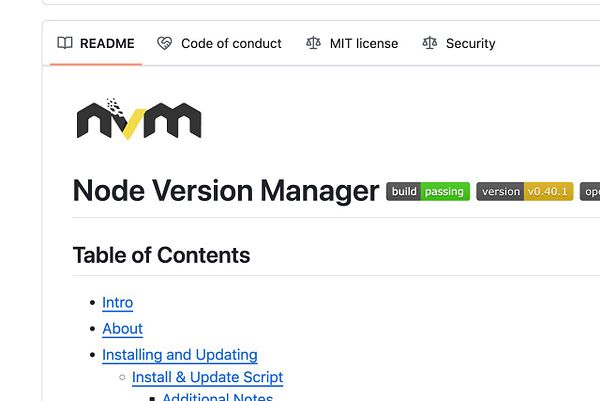Follow the Intro link
The image size is (600, 401).
[117, 303]
